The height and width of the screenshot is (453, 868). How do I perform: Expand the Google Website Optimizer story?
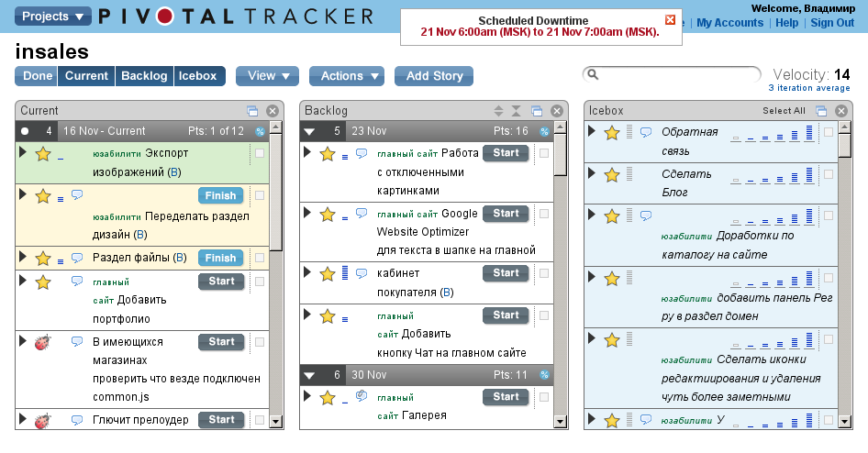click(307, 212)
